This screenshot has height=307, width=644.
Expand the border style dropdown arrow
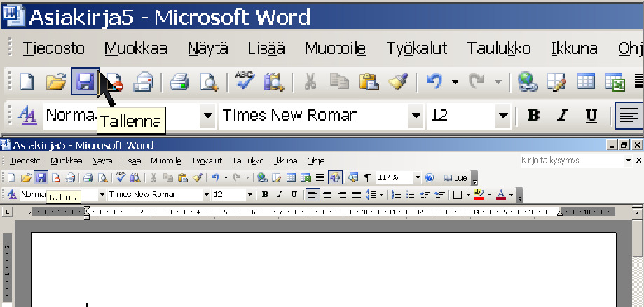tap(468, 195)
